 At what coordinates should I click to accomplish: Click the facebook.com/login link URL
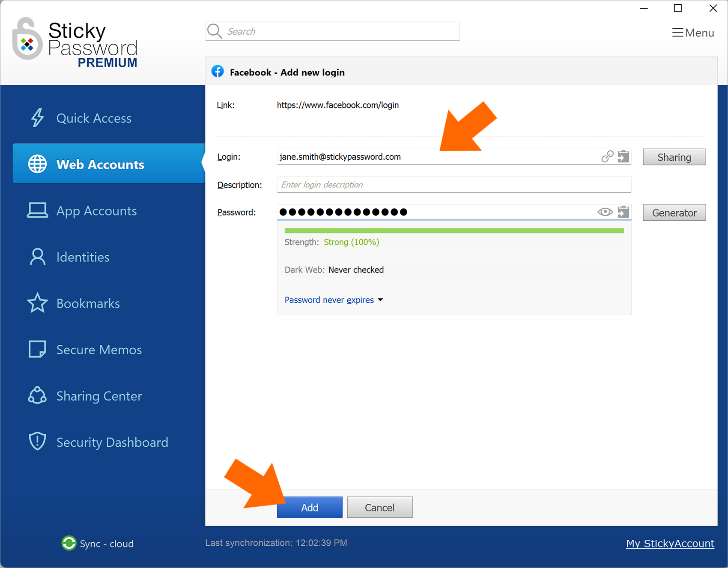pyautogui.click(x=337, y=105)
